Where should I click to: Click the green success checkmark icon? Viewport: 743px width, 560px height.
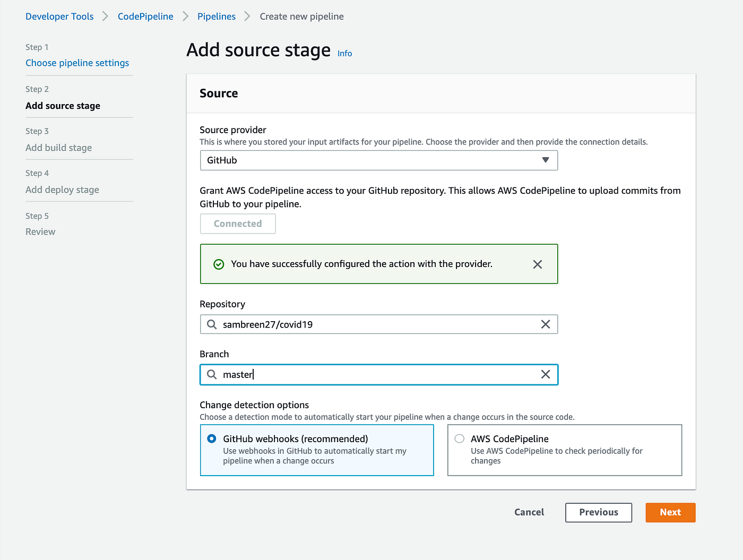point(219,264)
